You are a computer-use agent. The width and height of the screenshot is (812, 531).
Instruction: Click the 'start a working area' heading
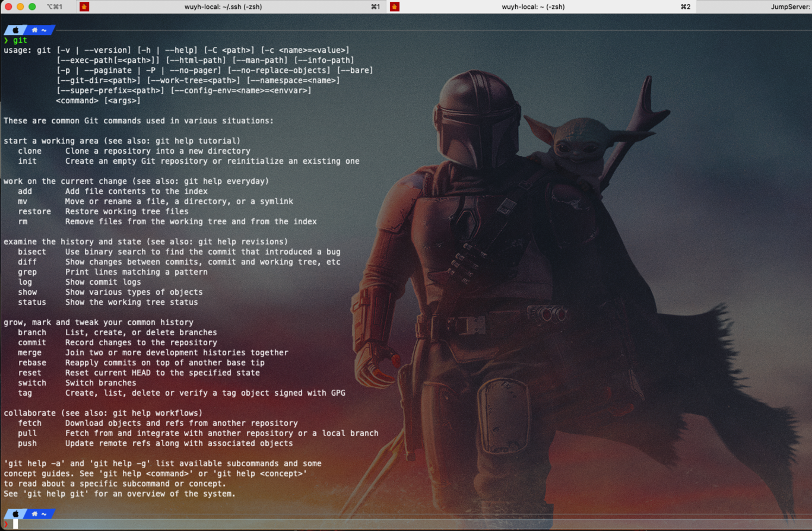click(122, 141)
